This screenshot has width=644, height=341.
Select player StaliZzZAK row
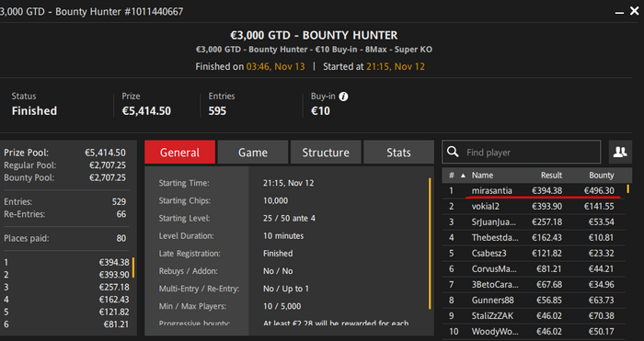tap(534, 315)
